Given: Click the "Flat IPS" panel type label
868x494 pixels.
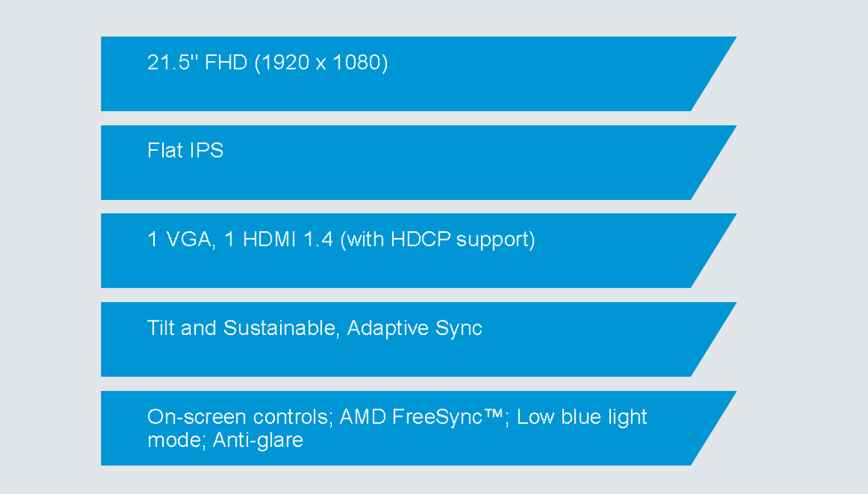Looking at the screenshot, I should pyautogui.click(x=185, y=151).
